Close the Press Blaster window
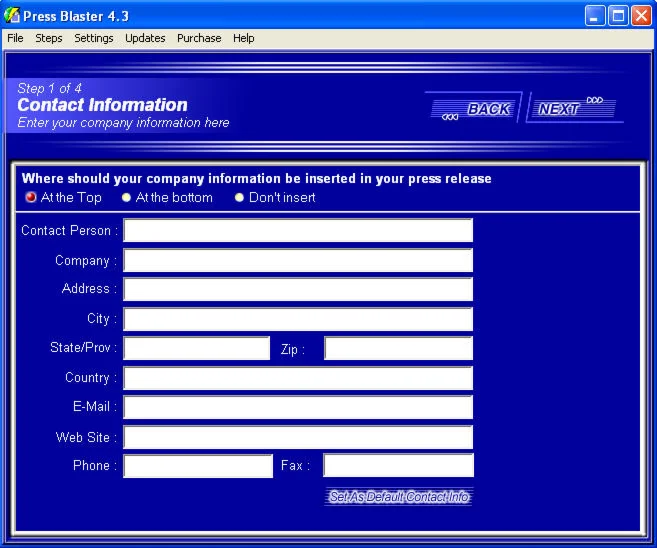This screenshot has height=548, width=657. [641, 16]
